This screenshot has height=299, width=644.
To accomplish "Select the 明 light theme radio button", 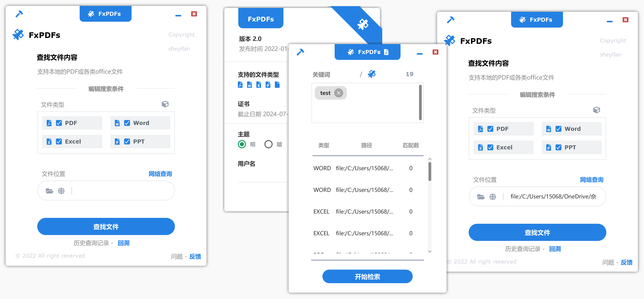I will tap(242, 144).
